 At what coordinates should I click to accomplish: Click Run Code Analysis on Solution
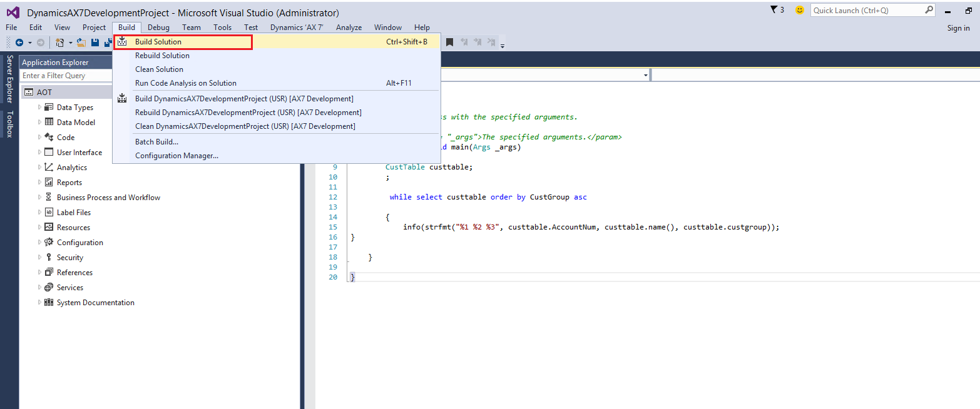click(x=186, y=83)
